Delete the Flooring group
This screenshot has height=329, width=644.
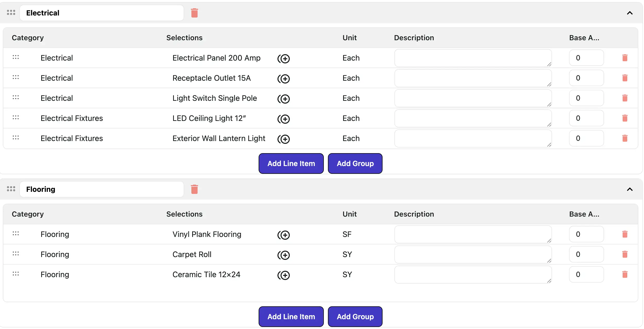coord(194,189)
